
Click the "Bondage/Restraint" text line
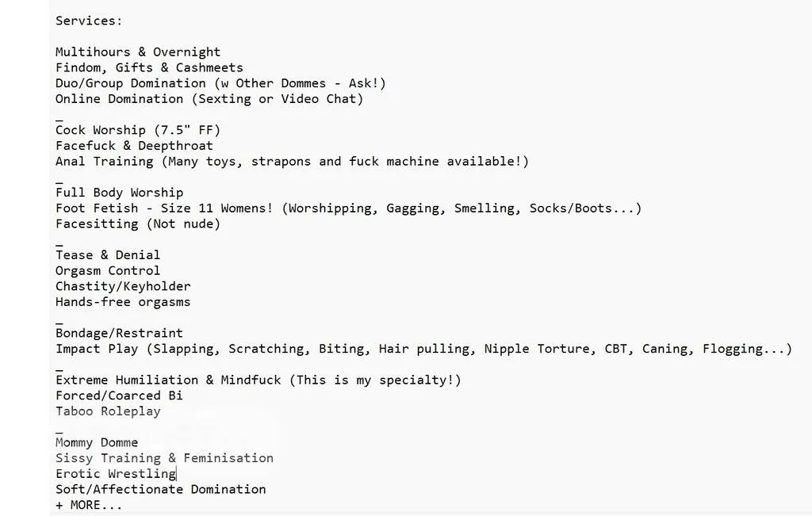pos(119,333)
